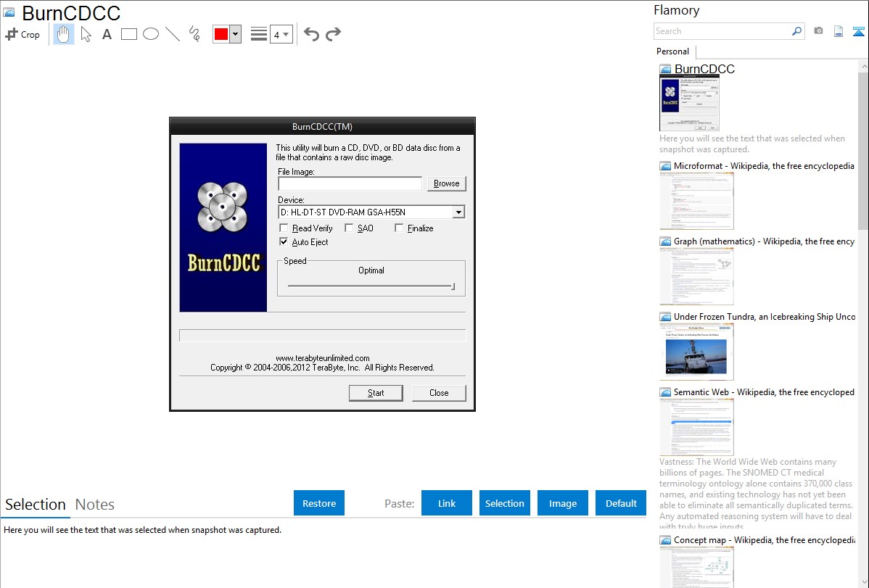Open the color picker dropdown arrow
This screenshot has height=588, width=869.
[235, 34]
